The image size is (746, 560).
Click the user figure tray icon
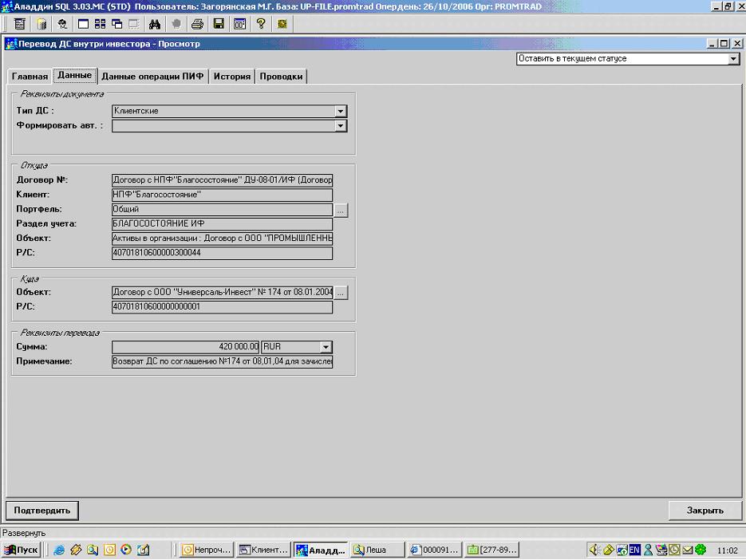tap(648, 550)
